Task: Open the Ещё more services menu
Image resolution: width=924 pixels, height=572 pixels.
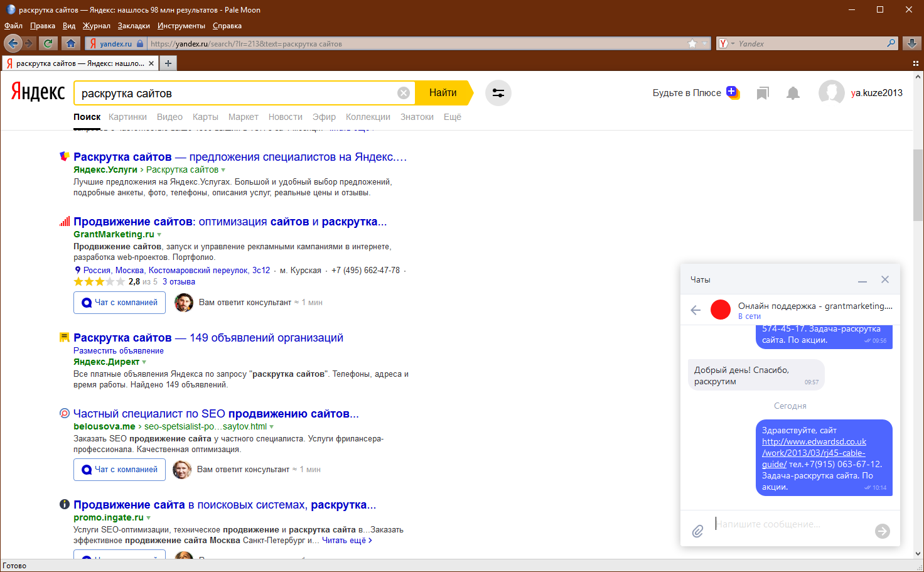Action: click(453, 117)
